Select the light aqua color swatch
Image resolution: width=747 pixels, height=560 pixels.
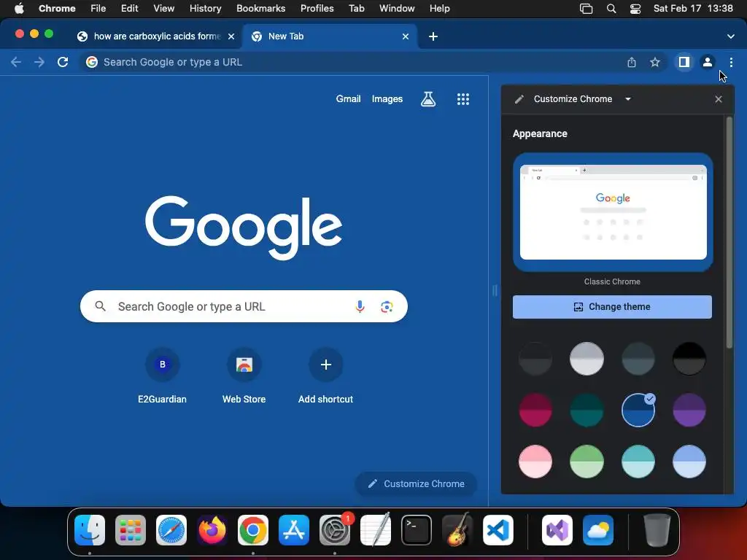tap(638, 462)
